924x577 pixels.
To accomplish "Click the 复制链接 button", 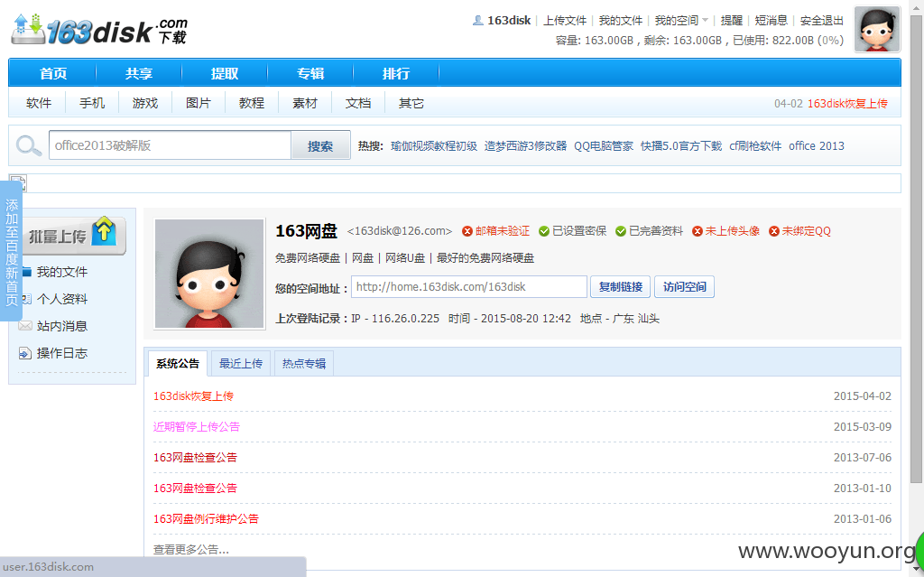I will pos(621,287).
